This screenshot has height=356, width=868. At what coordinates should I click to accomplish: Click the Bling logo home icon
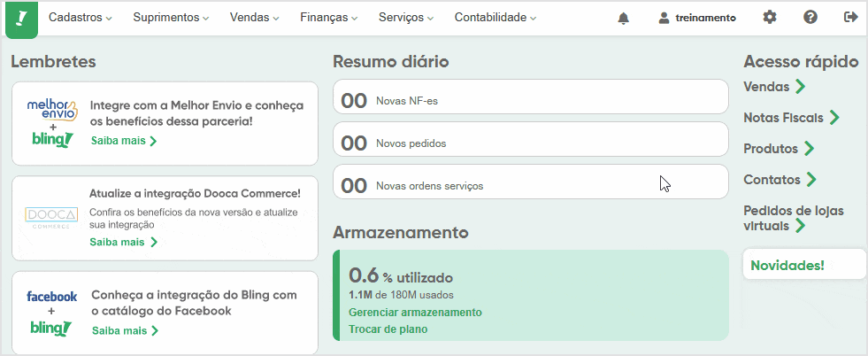(x=21, y=19)
